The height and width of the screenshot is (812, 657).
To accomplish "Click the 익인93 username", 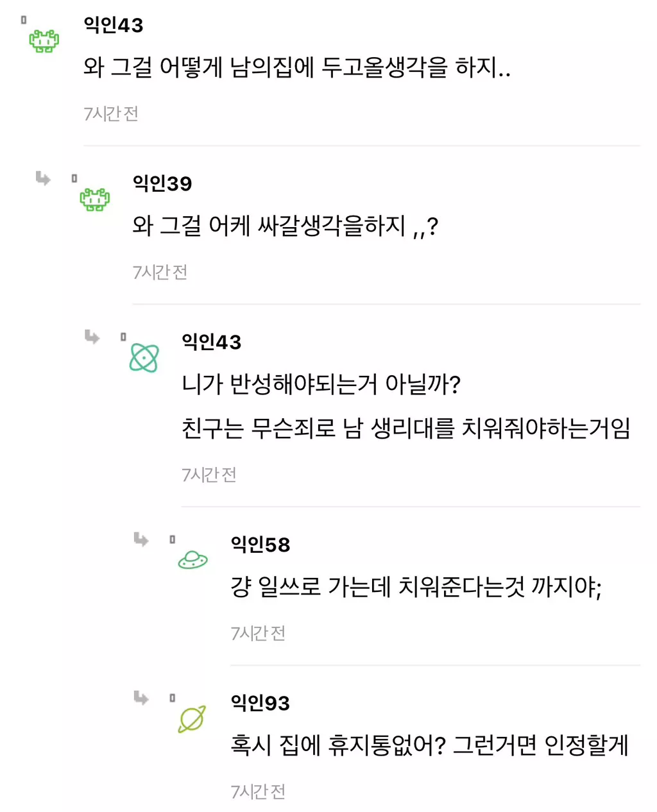I will pyautogui.click(x=260, y=703).
